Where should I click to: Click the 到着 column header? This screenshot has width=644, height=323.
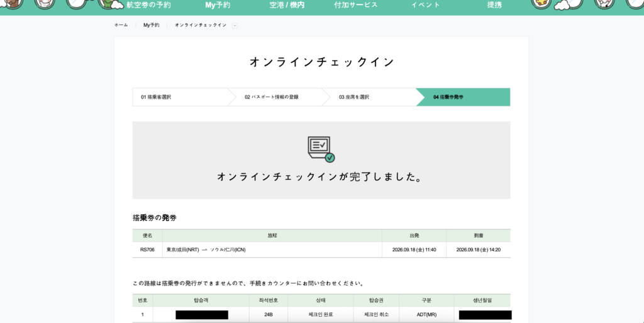[479, 236]
